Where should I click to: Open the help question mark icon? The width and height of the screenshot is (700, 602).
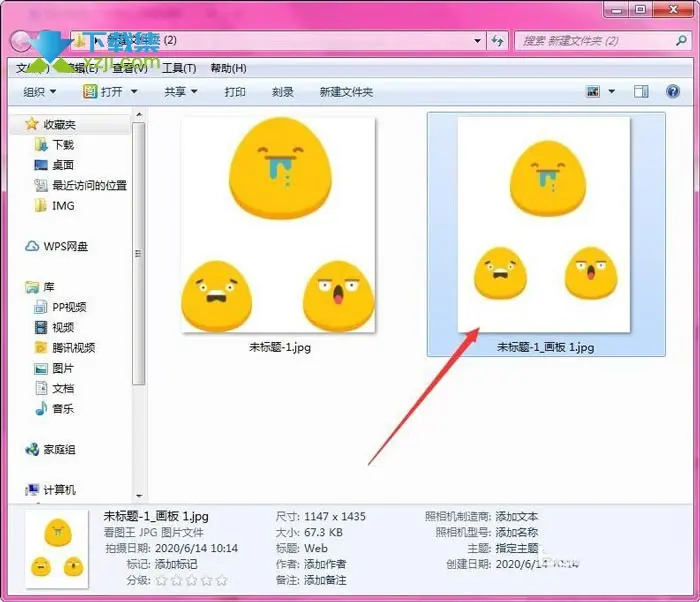point(673,92)
